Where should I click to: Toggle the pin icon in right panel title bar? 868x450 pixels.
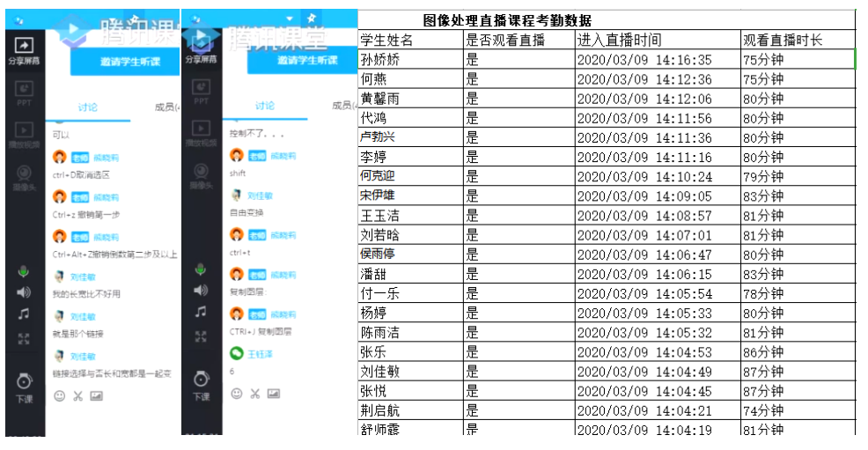pyautogui.click(x=311, y=18)
